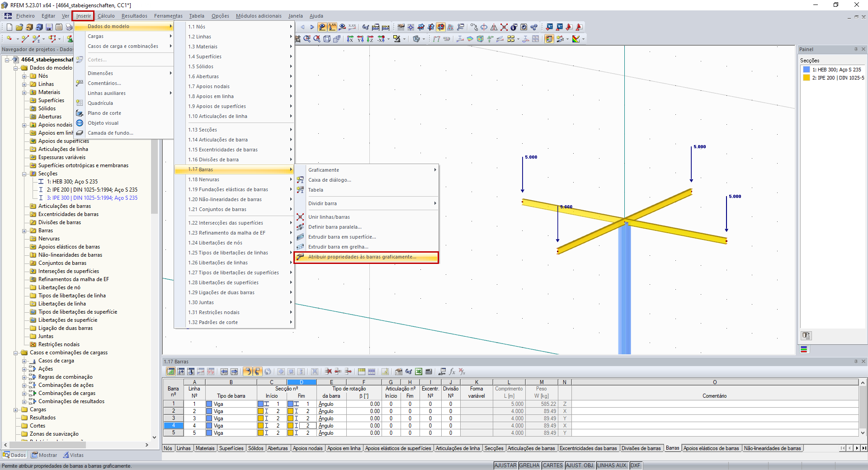Image resolution: width=868 pixels, height=470 pixels.
Task: Click the open folder toolbar icon
Action: [19, 27]
